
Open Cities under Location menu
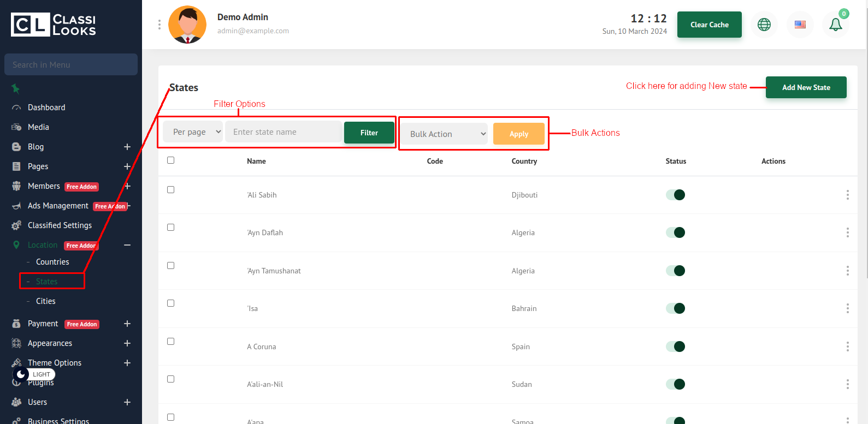(x=46, y=301)
